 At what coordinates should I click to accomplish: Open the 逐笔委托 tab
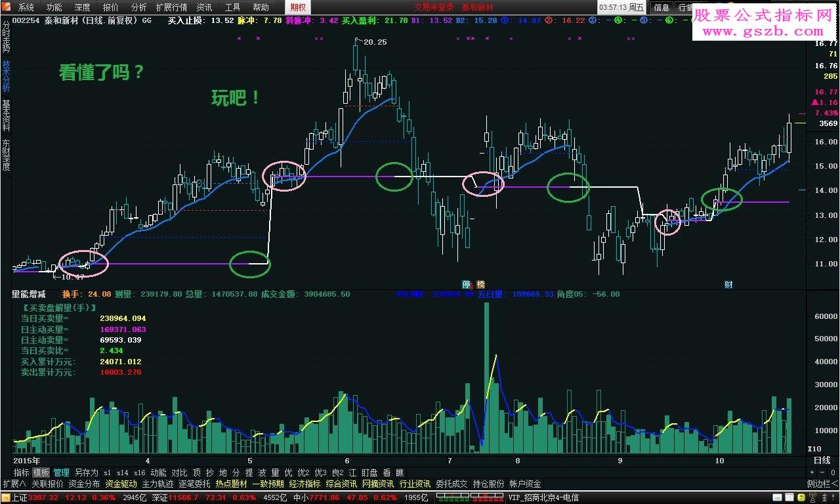tap(195, 484)
